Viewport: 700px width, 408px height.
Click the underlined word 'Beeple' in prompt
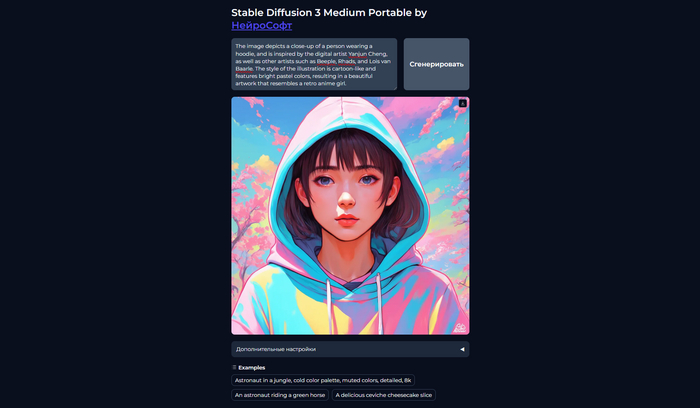click(x=326, y=62)
